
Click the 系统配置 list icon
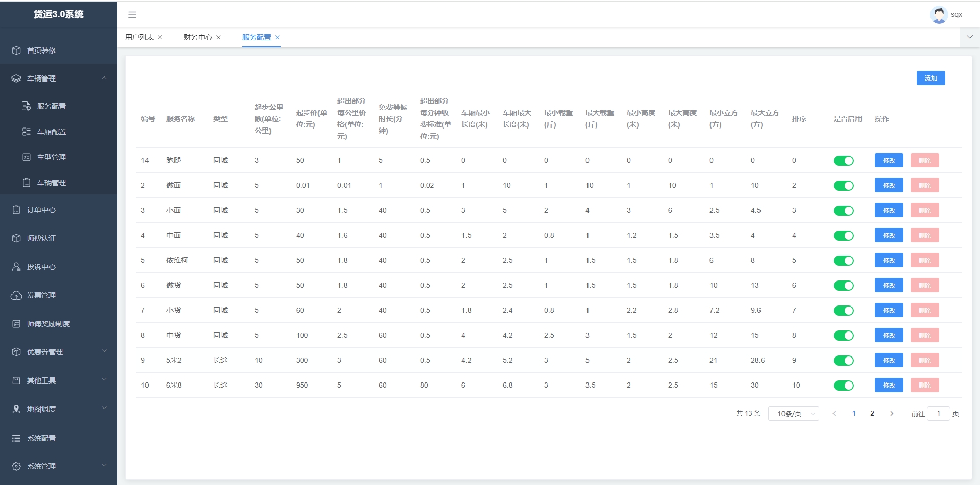[x=16, y=438]
